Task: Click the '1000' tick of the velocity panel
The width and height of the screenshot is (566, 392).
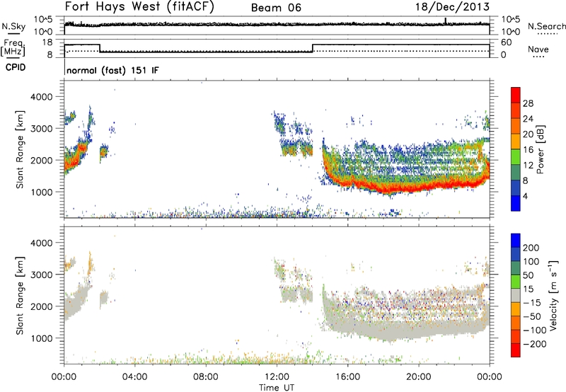Action: 41,338
